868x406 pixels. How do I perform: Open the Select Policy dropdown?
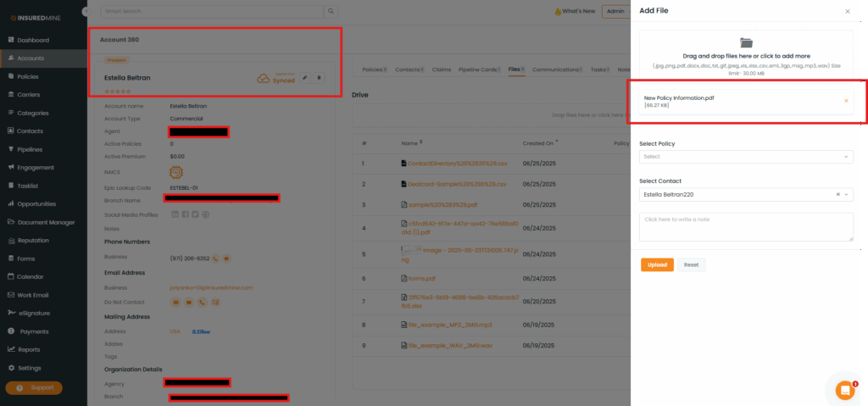[746, 157]
